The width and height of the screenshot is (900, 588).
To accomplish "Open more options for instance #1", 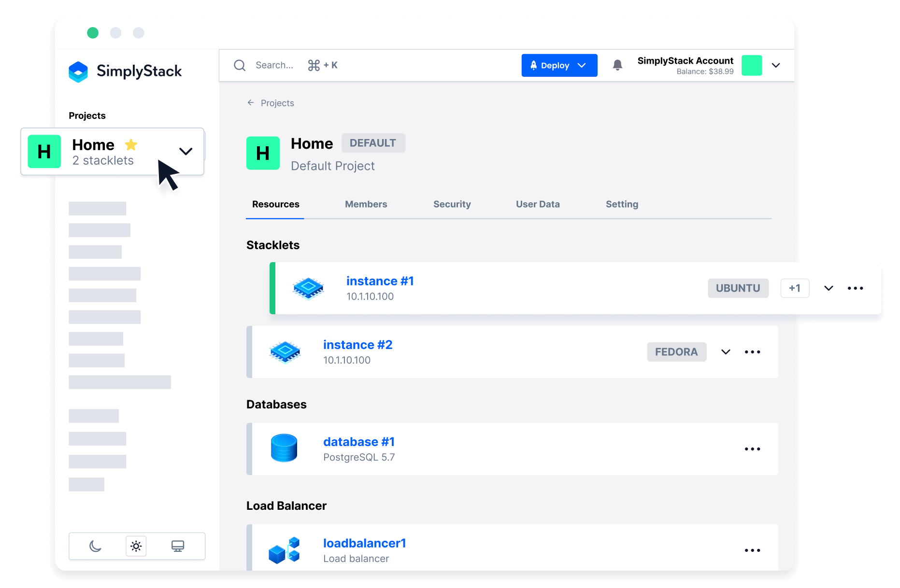I will pos(855,288).
